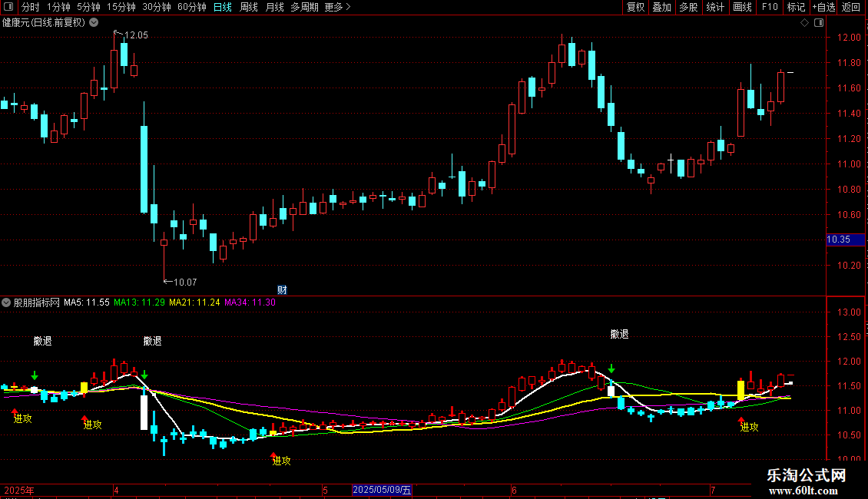Toggle the left sidebar panel icon
Screen dimensions: 868x499
8,7
